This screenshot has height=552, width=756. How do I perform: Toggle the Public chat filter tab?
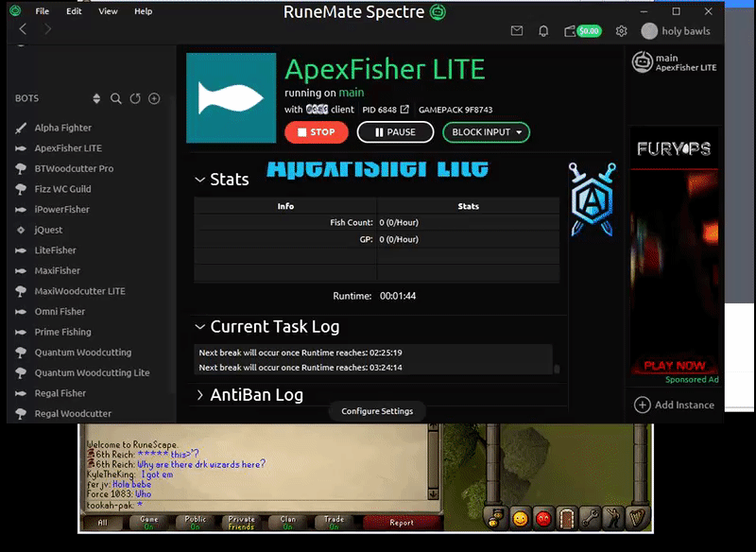[195, 523]
